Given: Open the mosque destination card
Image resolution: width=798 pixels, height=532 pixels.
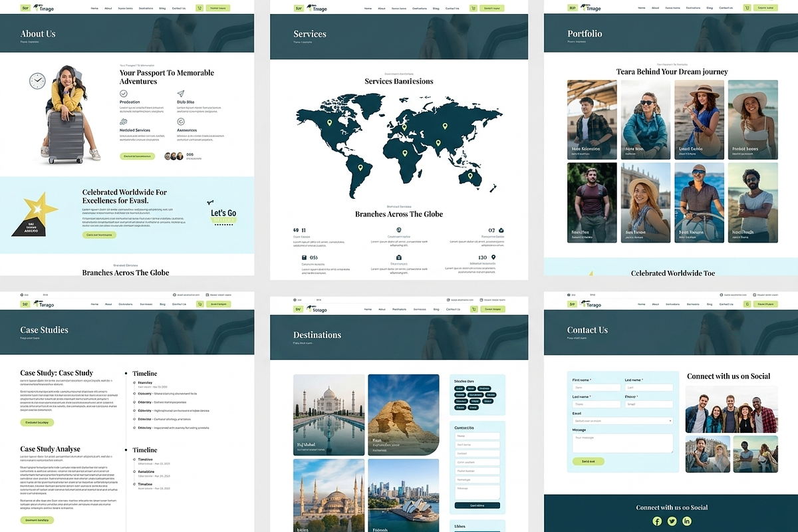Looking at the screenshot, I should 329,495.
